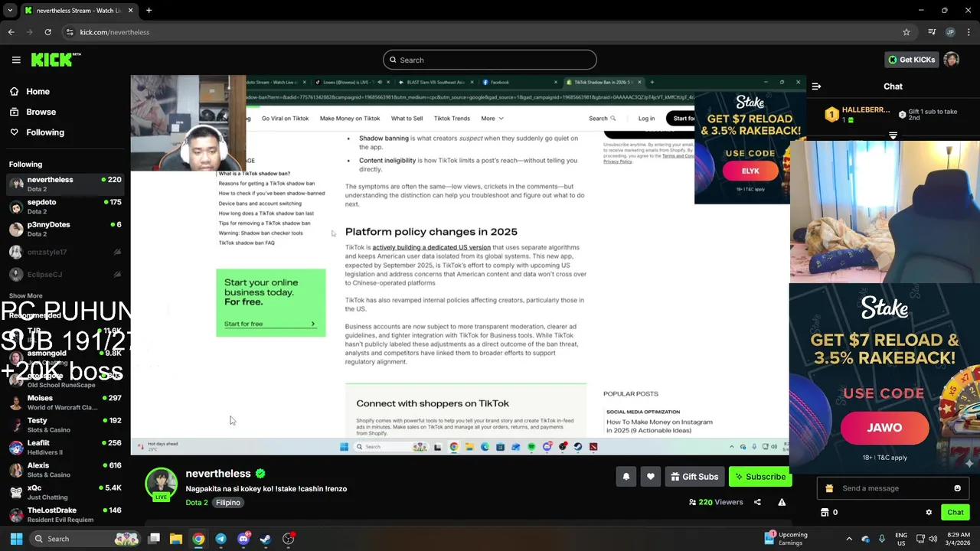Screen dimensions: 980x551
Task: Open Chrome media control icon
Action: [932, 32]
